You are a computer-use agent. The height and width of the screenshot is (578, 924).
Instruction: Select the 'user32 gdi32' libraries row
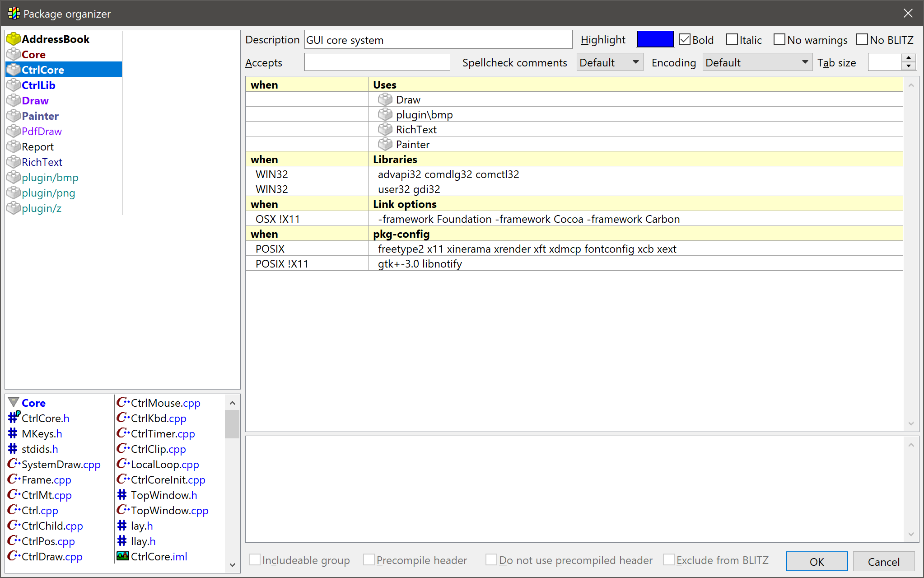coord(574,189)
